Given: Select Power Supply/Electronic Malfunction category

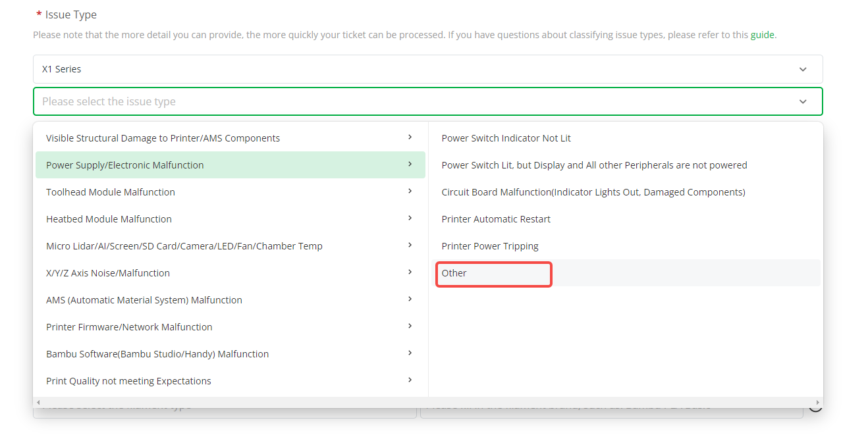Looking at the screenshot, I should point(230,165).
